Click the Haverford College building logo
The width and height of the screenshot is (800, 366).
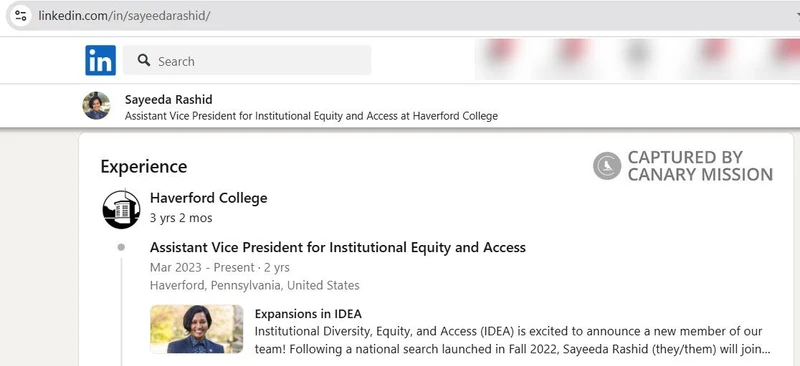[x=121, y=209]
